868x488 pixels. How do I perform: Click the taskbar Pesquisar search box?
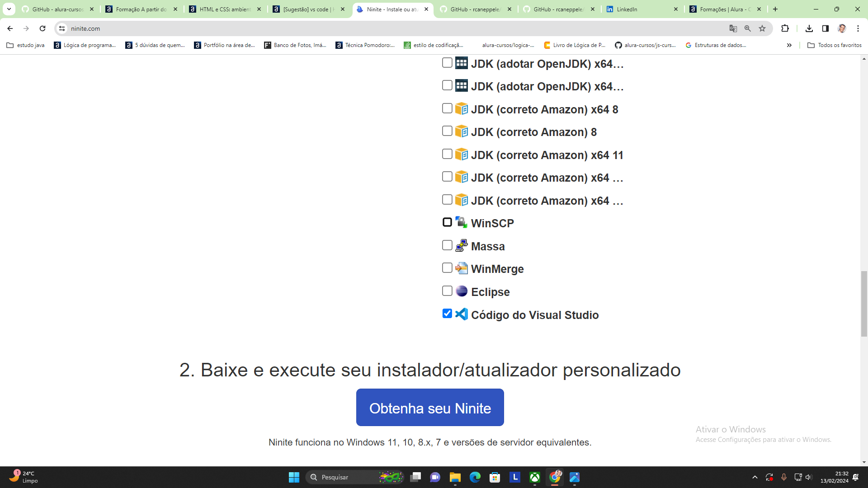(x=355, y=477)
